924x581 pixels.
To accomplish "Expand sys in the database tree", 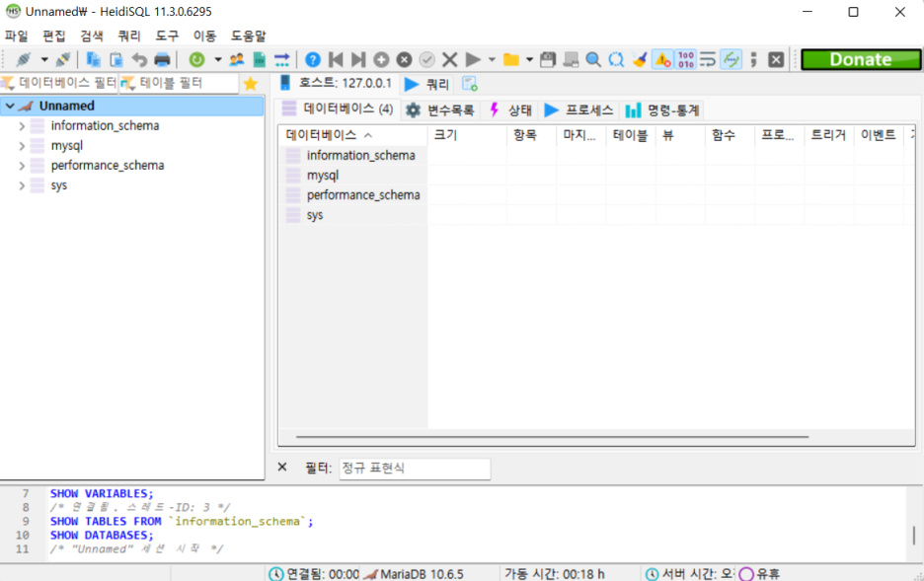I will tap(22, 185).
